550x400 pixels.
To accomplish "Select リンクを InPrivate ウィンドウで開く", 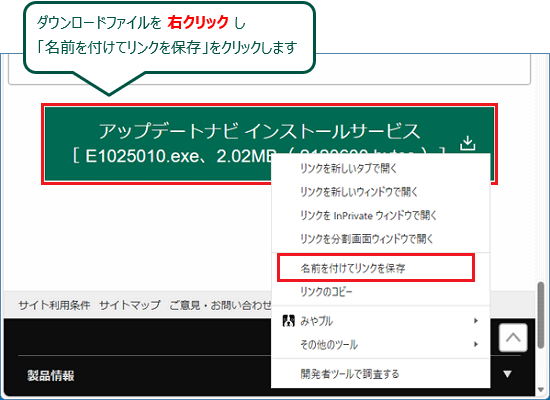I will [381, 215].
